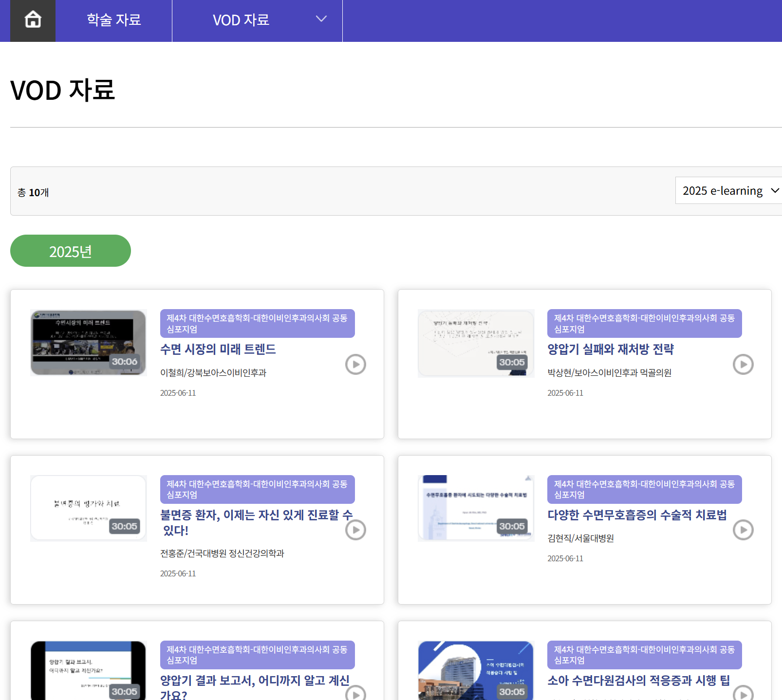Screen dimensions: 782x700
Task: Click symposium tag on 수술적 치료법 card
Action: point(645,489)
